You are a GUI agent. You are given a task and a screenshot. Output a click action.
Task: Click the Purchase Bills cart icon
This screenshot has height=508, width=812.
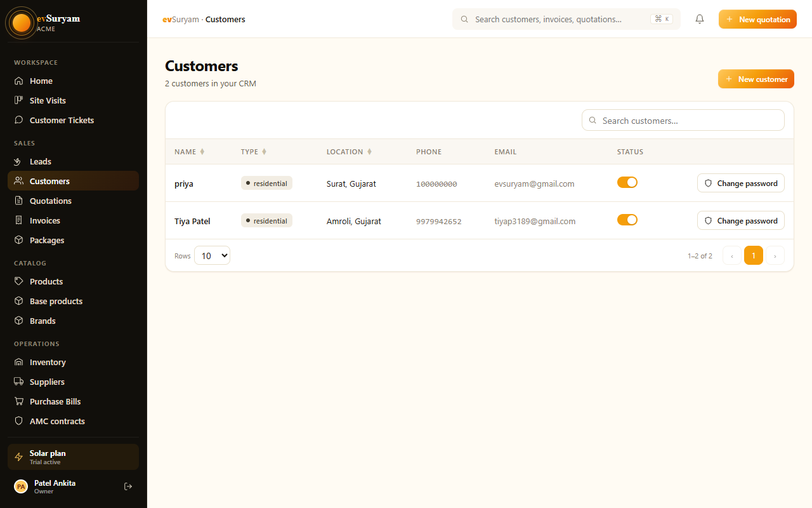tap(19, 401)
